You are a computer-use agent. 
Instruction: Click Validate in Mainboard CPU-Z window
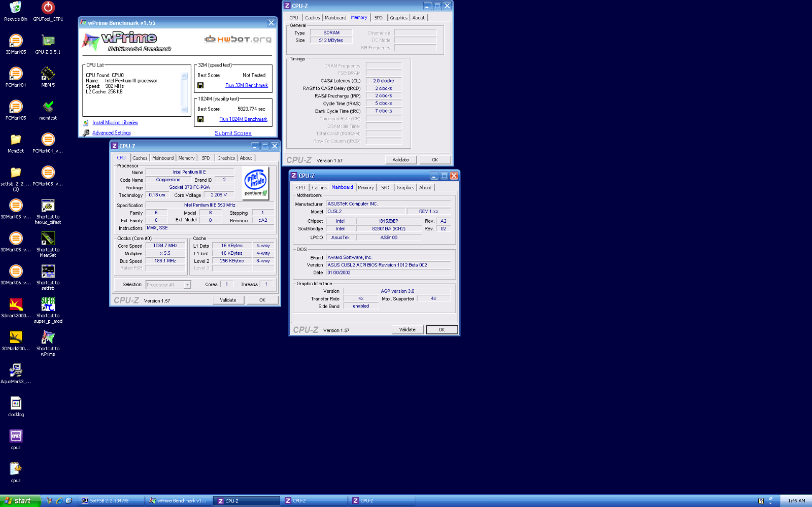coord(407,330)
